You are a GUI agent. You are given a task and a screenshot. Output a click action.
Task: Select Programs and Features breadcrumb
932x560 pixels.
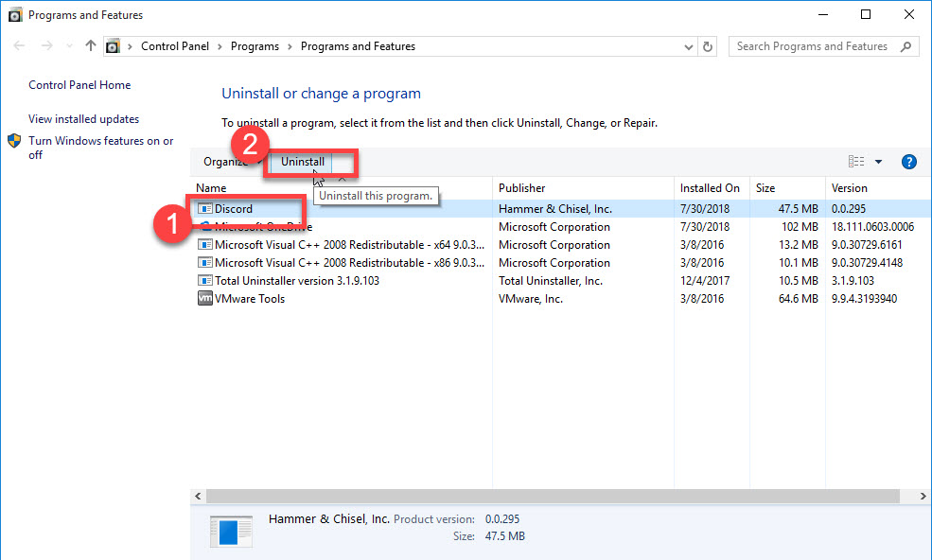click(358, 46)
